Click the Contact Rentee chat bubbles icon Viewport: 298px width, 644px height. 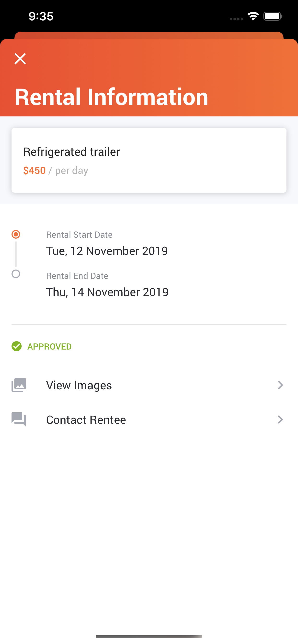pyautogui.click(x=19, y=419)
